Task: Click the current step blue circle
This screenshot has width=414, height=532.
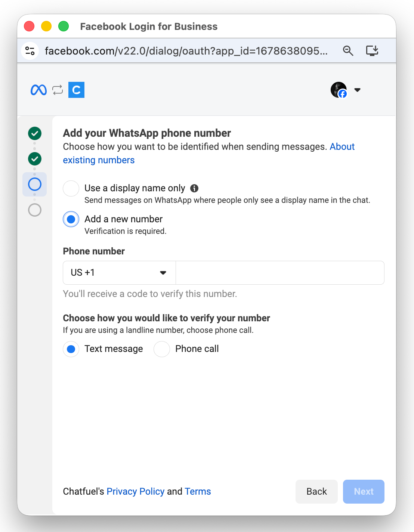Action: (35, 184)
